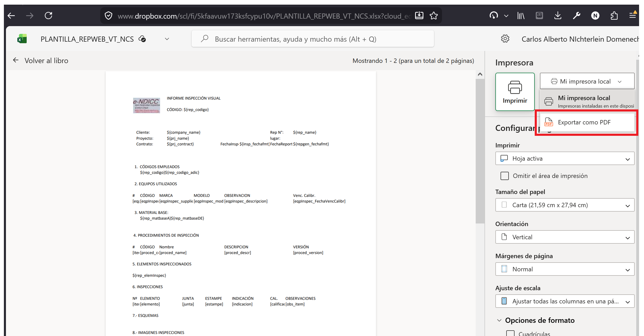Choose Mi impresora local menu entry

pyautogui.click(x=587, y=101)
